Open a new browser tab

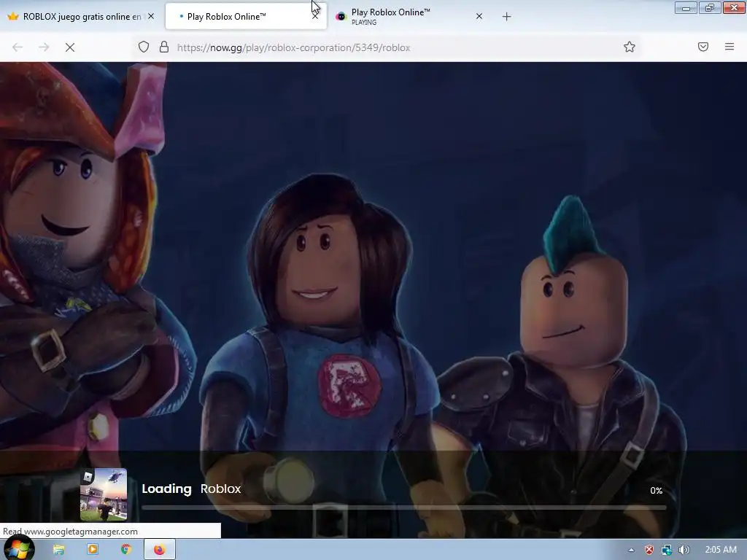coord(506,17)
